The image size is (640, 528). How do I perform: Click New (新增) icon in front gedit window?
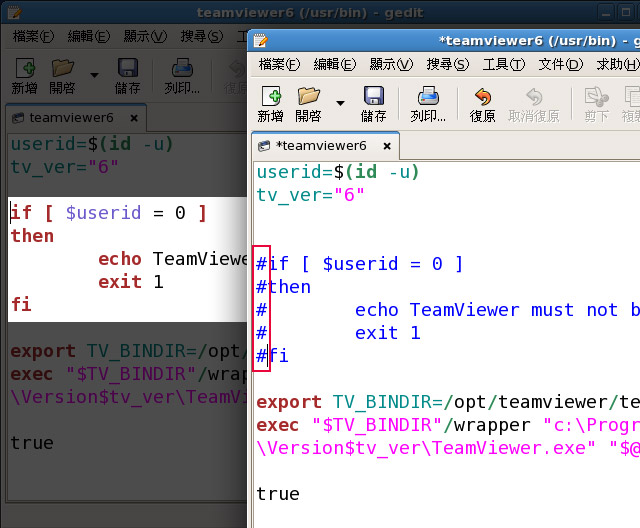click(x=271, y=96)
